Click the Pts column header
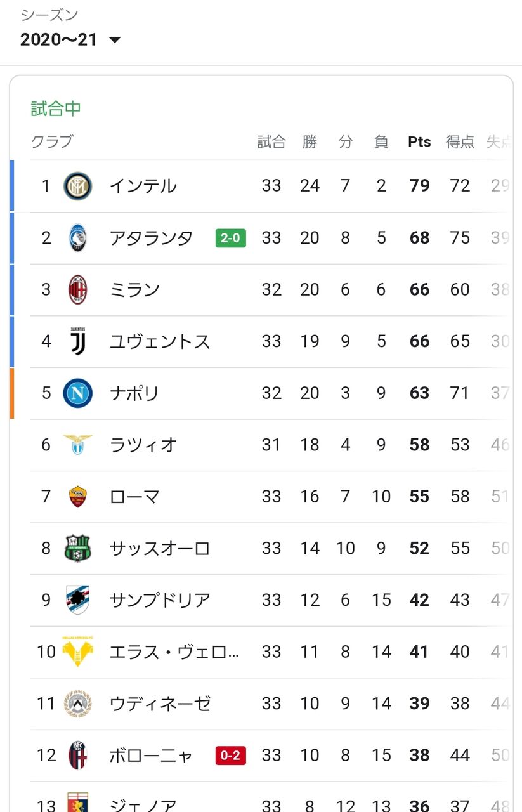The height and width of the screenshot is (812, 522). [419, 142]
